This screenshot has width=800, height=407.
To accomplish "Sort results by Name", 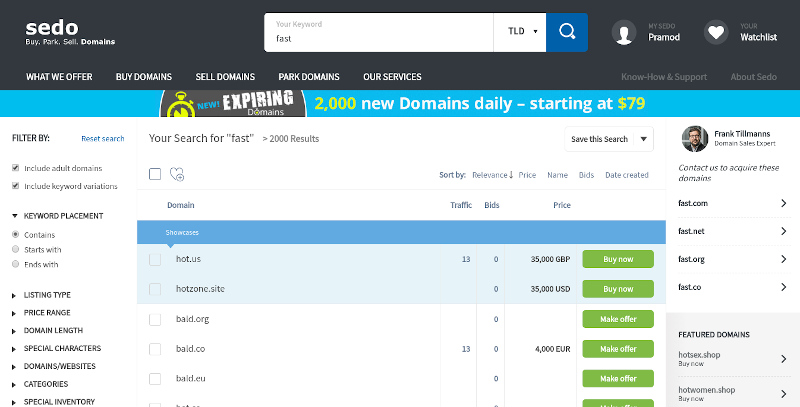I will [557, 175].
